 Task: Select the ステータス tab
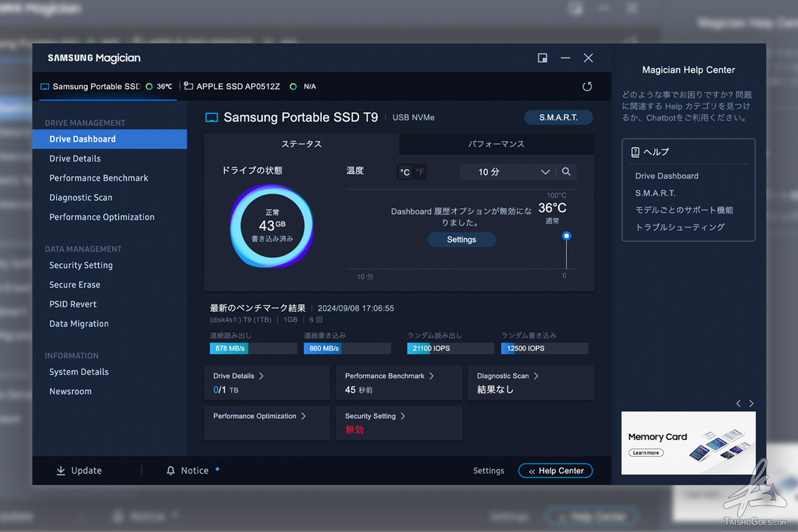click(x=301, y=144)
